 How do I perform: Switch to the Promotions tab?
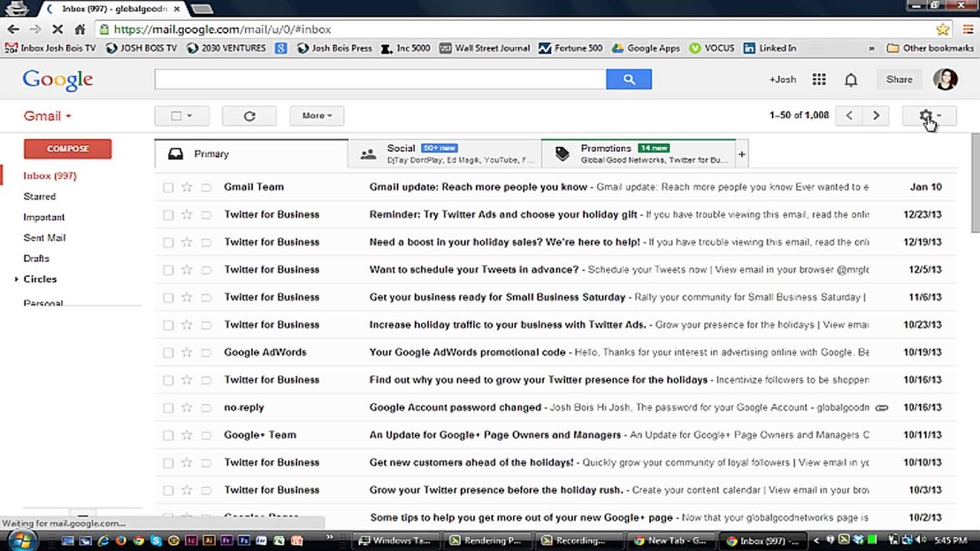[638, 153]
